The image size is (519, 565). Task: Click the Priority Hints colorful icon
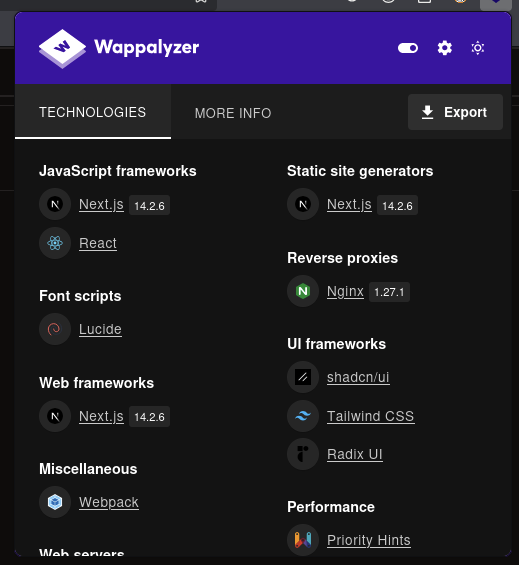click(x=303, y=540)
